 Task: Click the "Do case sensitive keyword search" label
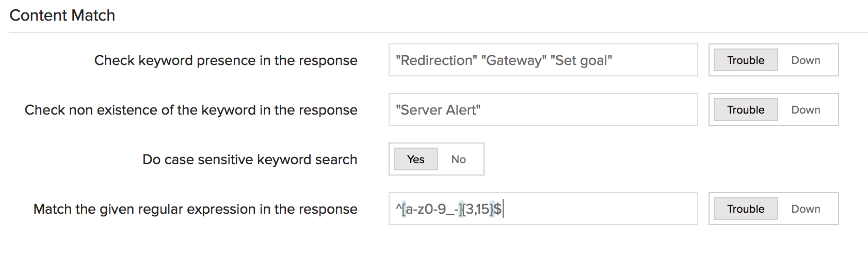[x=250, y=160]
